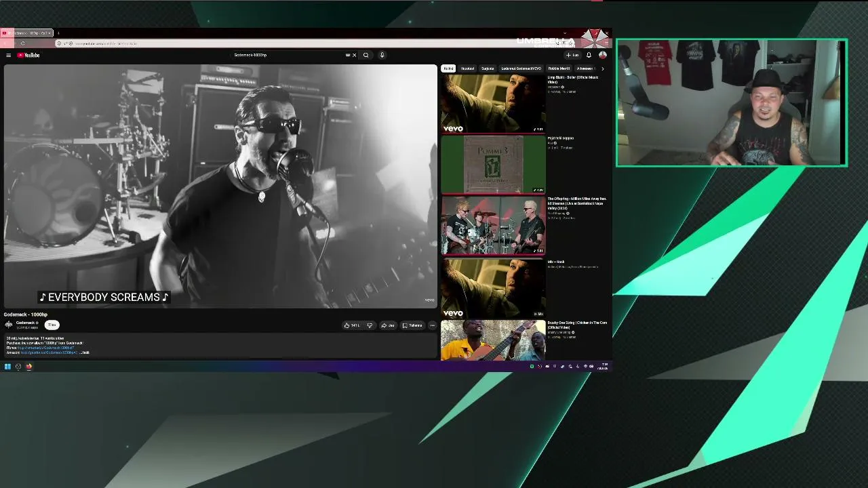
Task: Open the YouTube hamburger guide menu
Action: pyautogui.click(x=8, y=55)
